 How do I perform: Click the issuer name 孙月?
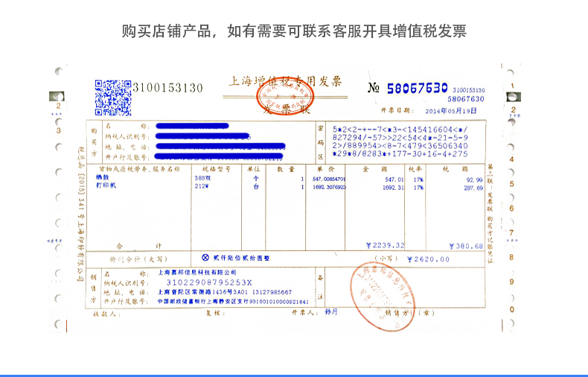pos(331,311)
